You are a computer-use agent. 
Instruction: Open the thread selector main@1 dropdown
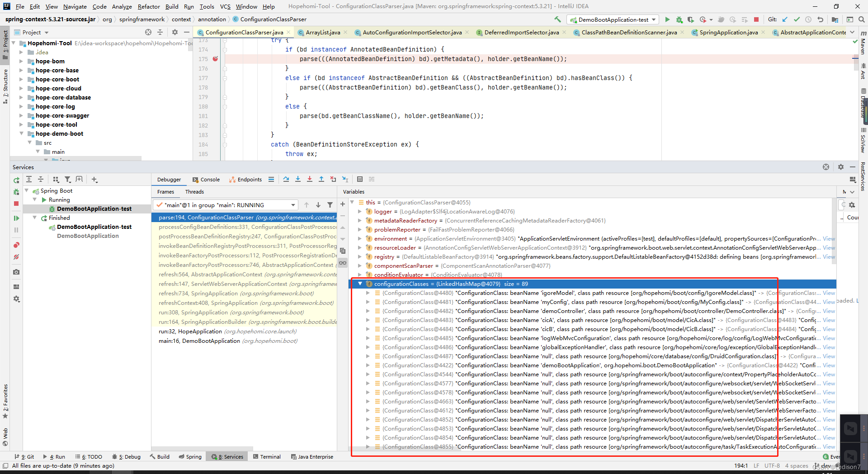(226, 205)
